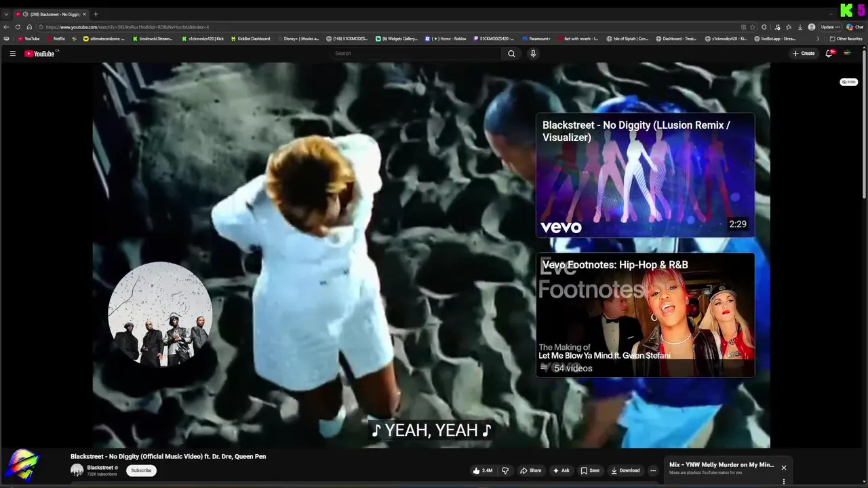Open Vevo Footnotes Hip-Hop & R&B playlist

(x=645, y=314)
